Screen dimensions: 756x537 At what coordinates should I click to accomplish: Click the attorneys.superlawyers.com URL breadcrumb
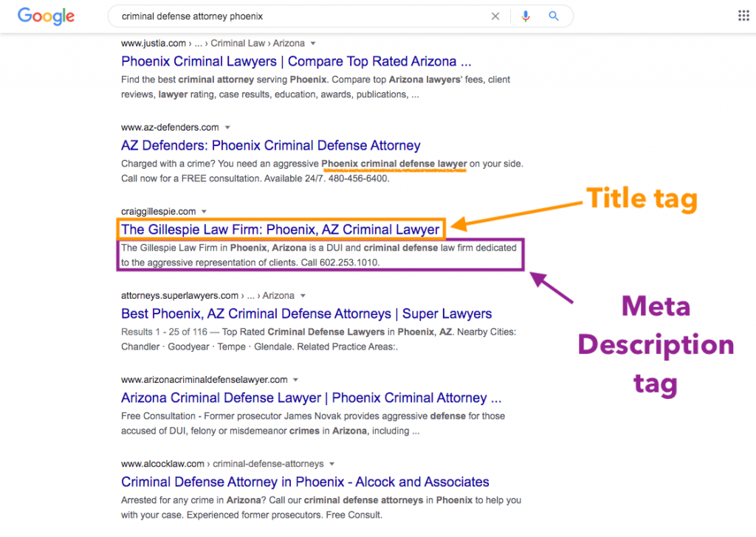pyautogui.click(x=207, y=296)
